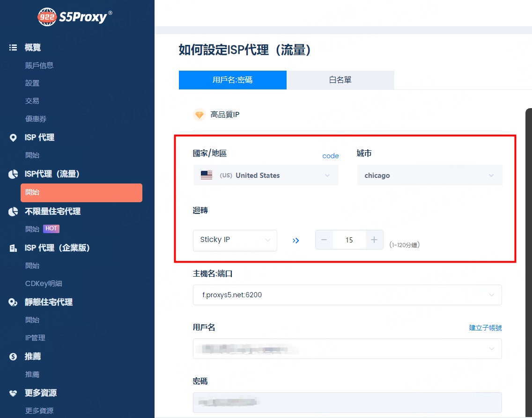Click the ISP代理（流量）pie chart icon
The image size is (532, 418).
coord(13,174)
